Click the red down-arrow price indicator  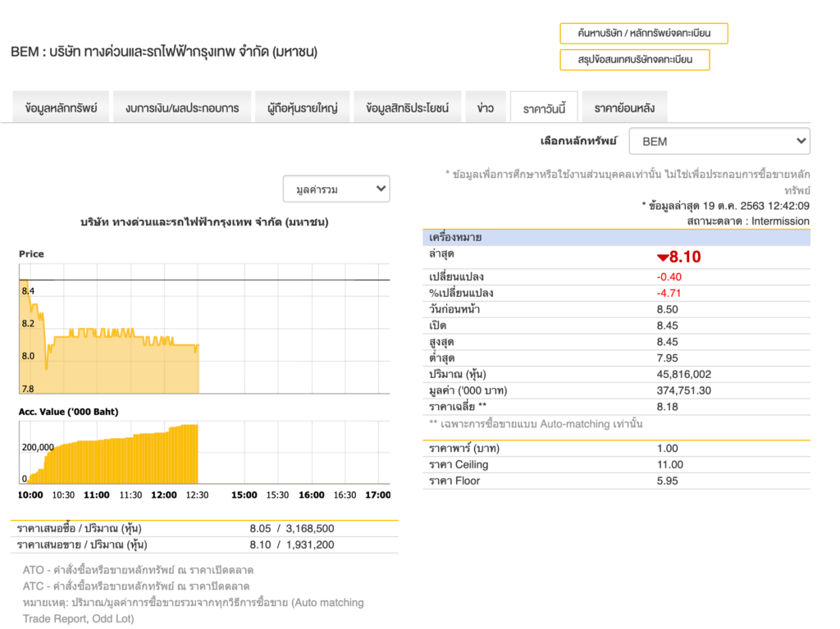click(663, 258)
